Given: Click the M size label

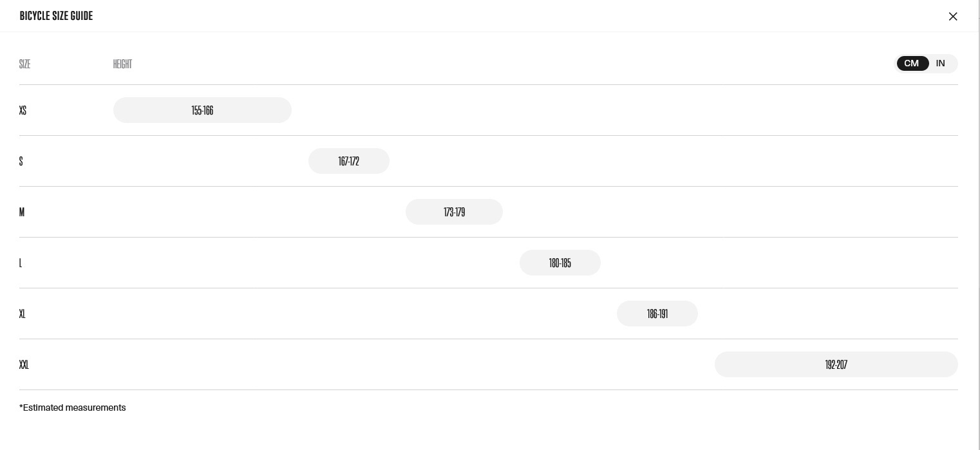Looking at the screenshot, I should [22, 212].
